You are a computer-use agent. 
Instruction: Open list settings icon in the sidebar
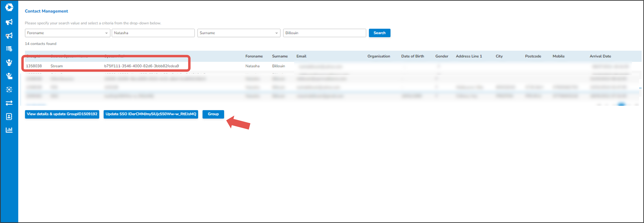tap(9, 49)
